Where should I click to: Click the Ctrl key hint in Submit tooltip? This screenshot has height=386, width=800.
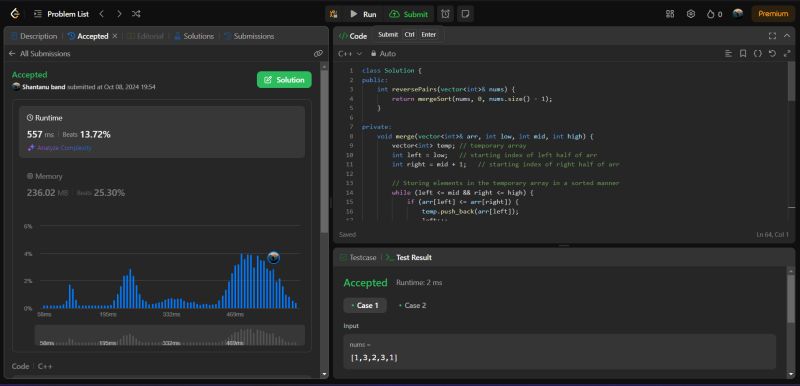[409, 35]
